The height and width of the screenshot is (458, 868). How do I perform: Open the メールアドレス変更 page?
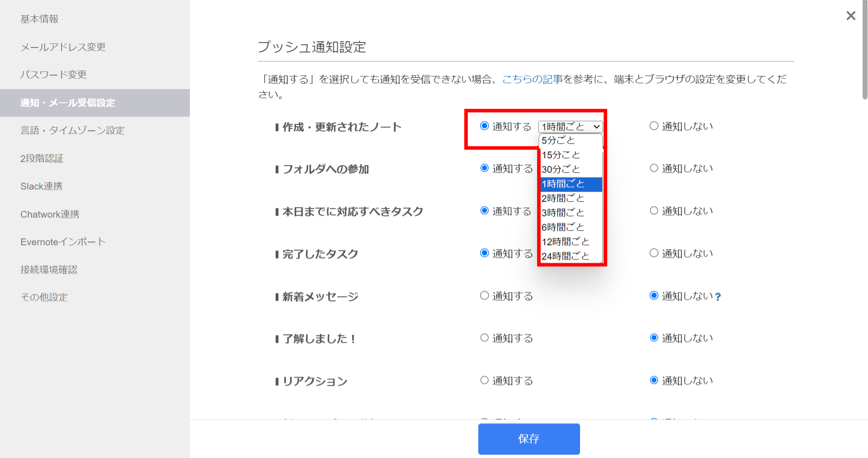point(63,47)
